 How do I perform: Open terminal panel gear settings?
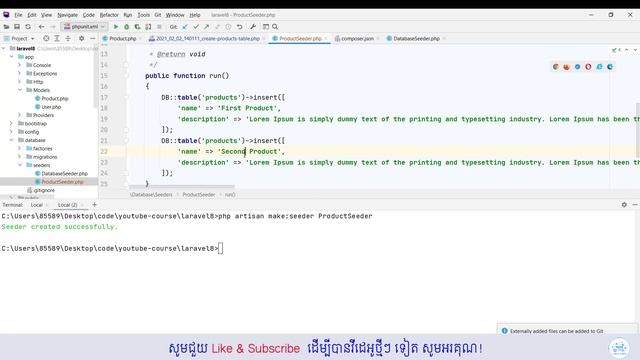pos(624,204)
